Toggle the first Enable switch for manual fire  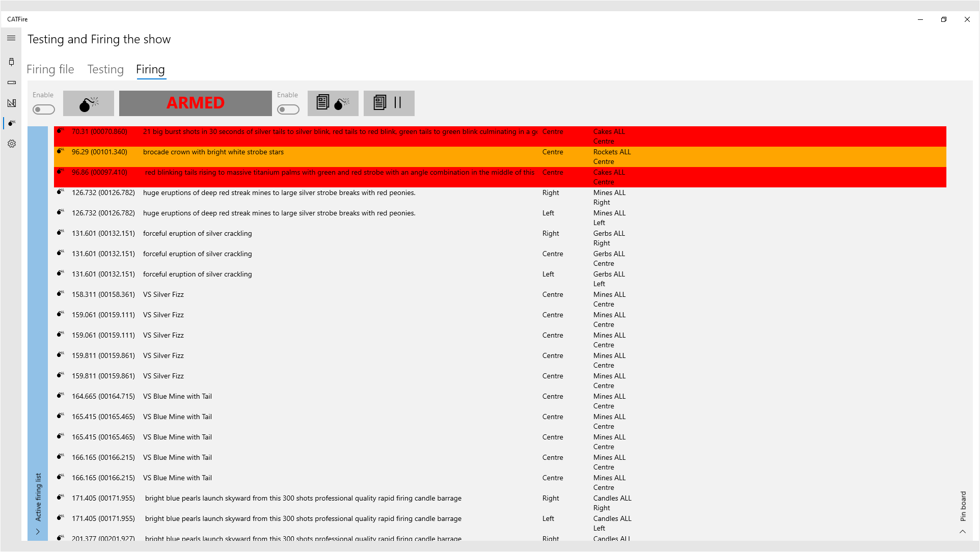(44, 109)
